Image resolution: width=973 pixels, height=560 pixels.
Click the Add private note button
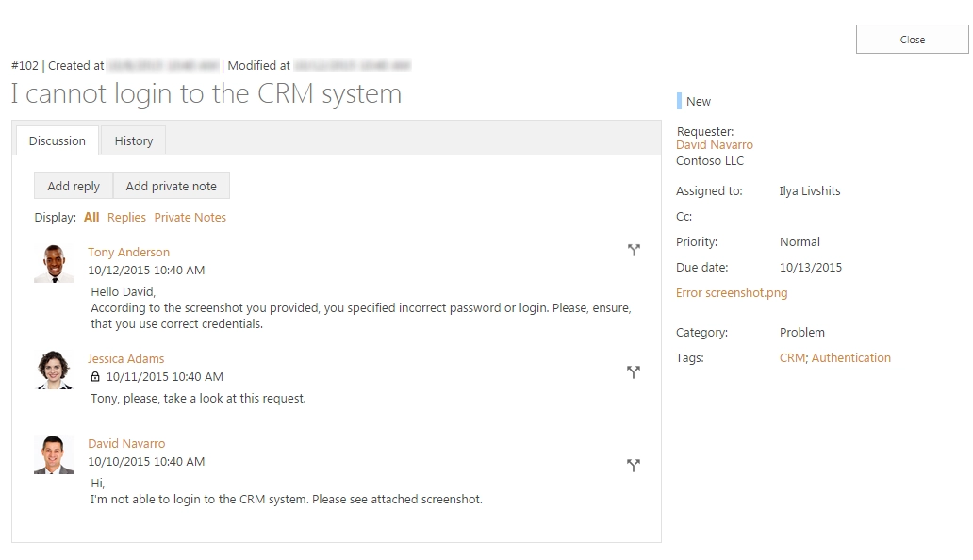point(172,186)
